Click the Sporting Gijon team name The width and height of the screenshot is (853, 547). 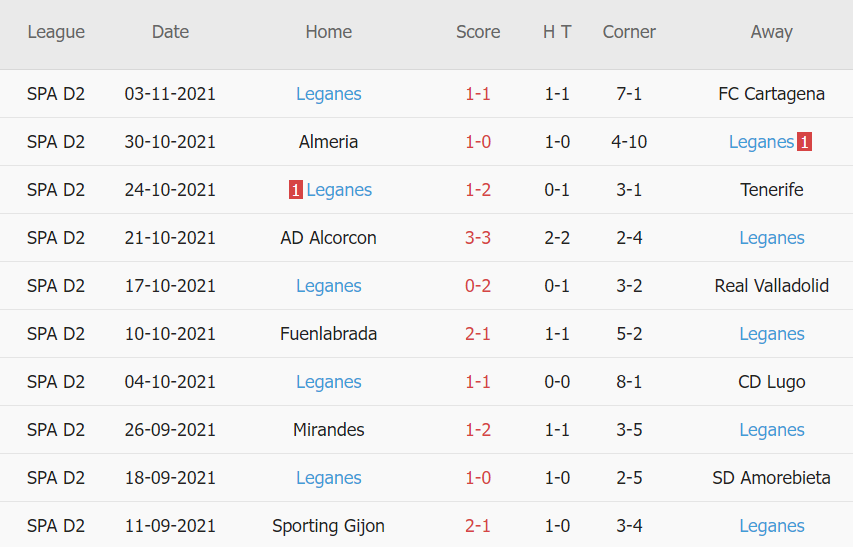329,526
